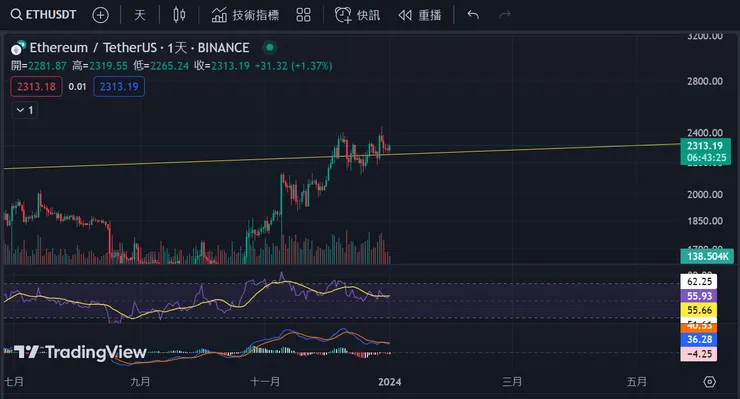This screenshot has width=740, height=399.
Task: Click the 九月 label on time axis
Action: (x=140, y=382)
